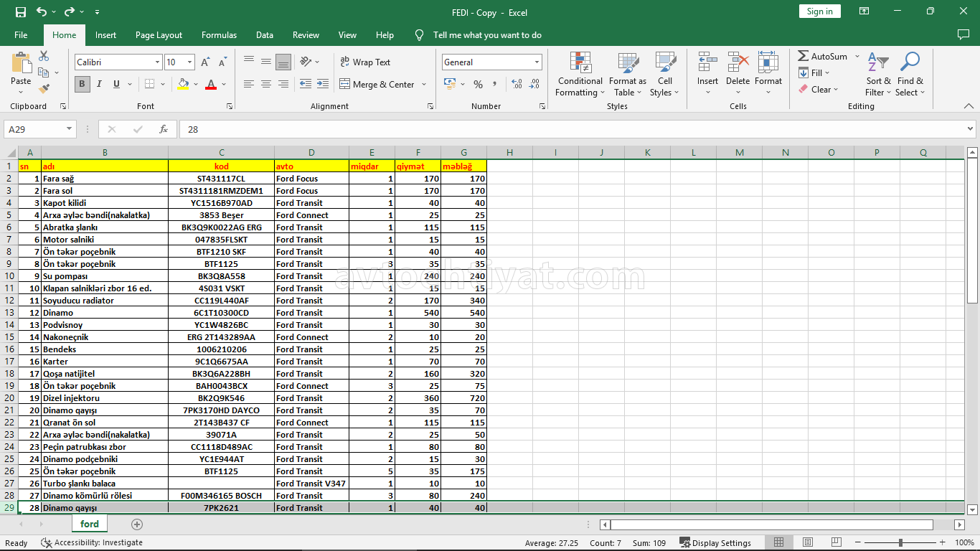Undo the last action
980x551 pixels.
tap(42, 11)
